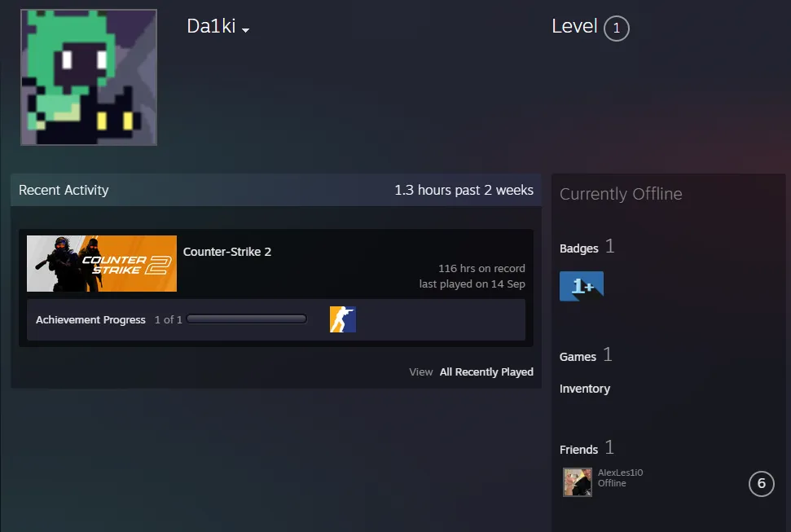Click the '1 of 1' achievement count

click(x=168, y=319)
